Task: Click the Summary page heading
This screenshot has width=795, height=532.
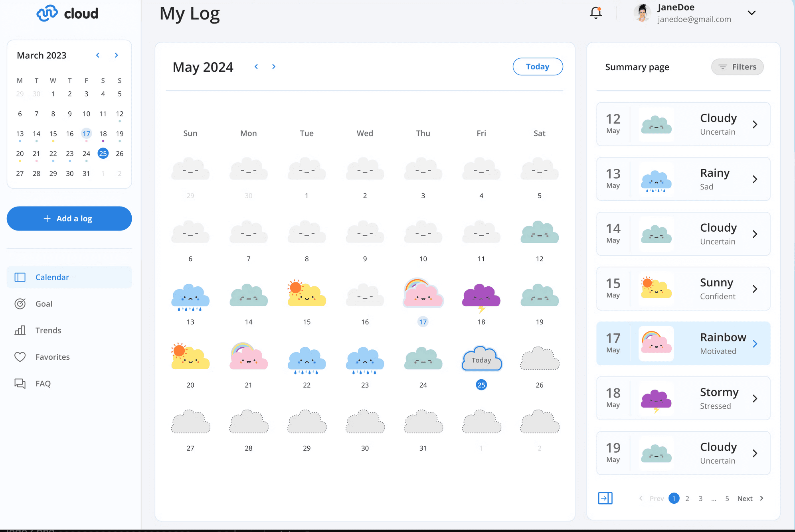Action: pyautogui.click(x=637, y=67)
